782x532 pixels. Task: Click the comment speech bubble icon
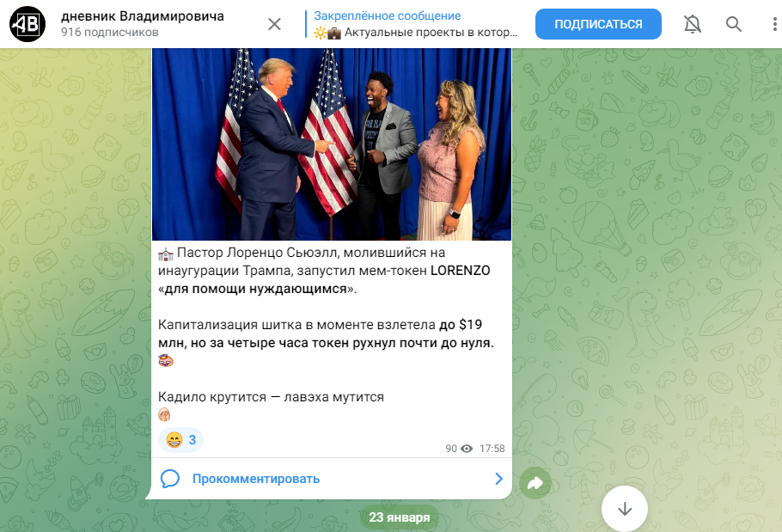click(x=169, y=479)
